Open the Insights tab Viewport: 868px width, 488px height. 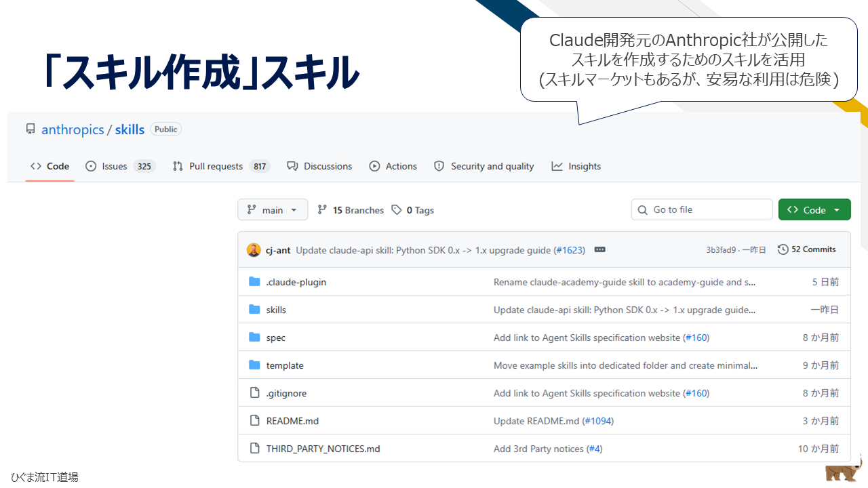tap(576, 166)
